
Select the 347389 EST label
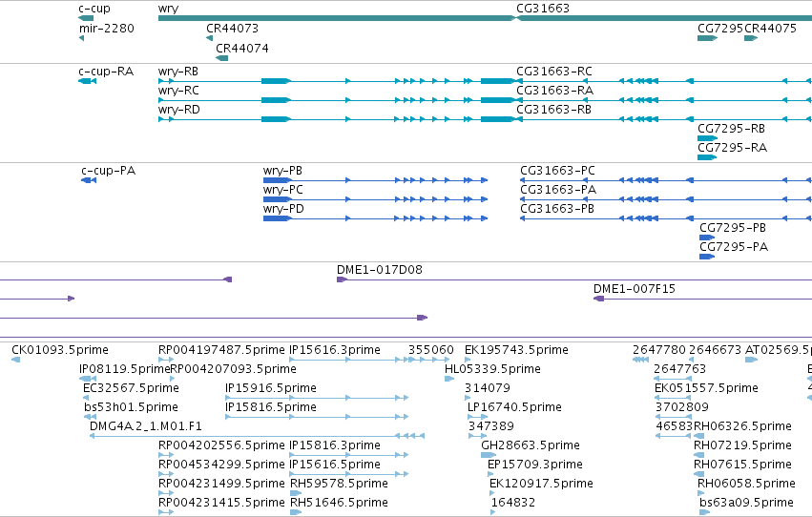click(491, 426)
